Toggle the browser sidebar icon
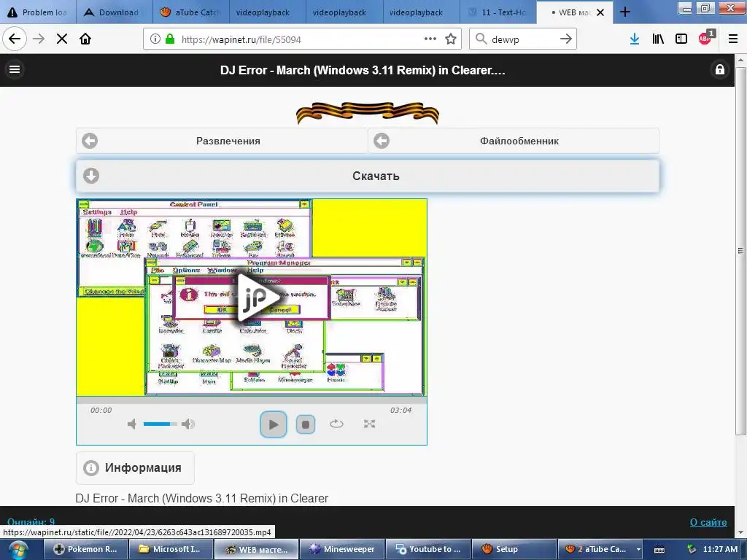The height and width of the screenshot is (560, 747). coord(681,39)
